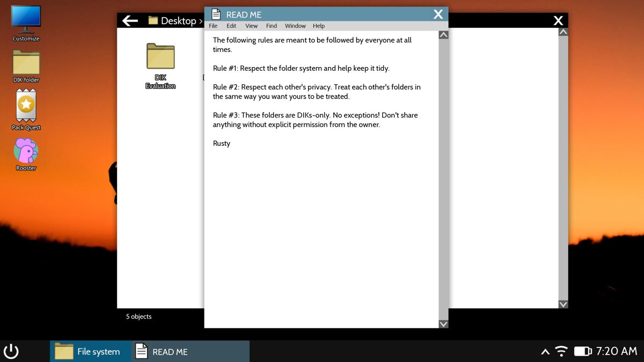
Task: Open the File menu
Action: coord(213,26)
